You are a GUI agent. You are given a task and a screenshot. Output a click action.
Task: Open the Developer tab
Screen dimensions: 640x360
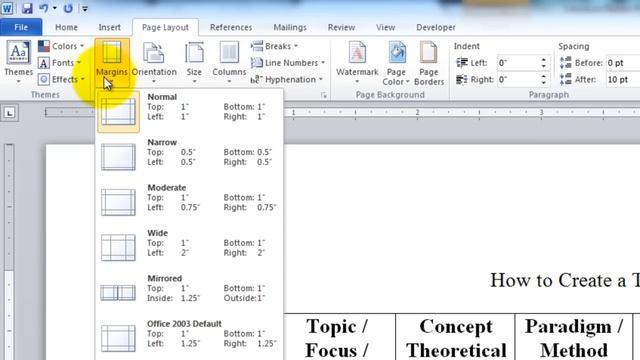pyautogui.click(x=436, y=27)
